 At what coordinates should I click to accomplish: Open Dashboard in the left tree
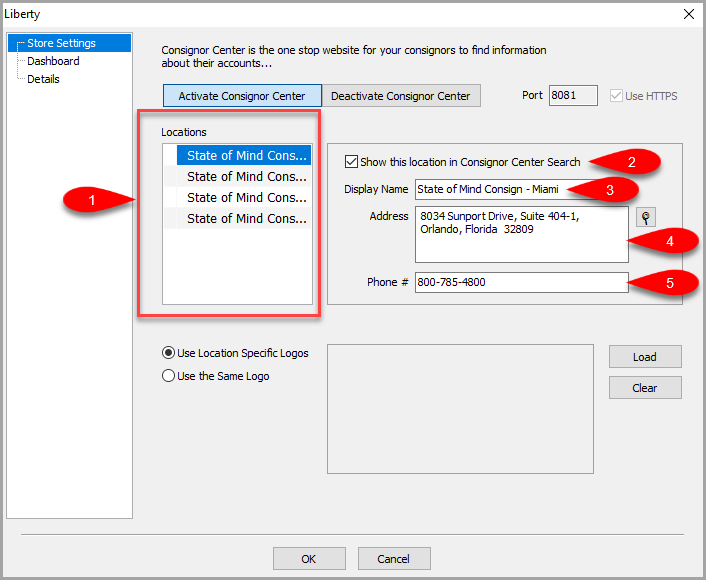click(x=53, y=61)
